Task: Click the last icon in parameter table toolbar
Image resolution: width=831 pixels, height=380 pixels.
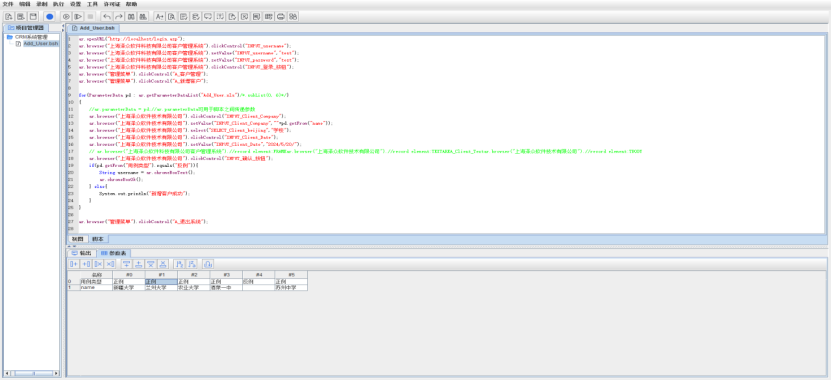Action: pos(208,264)
